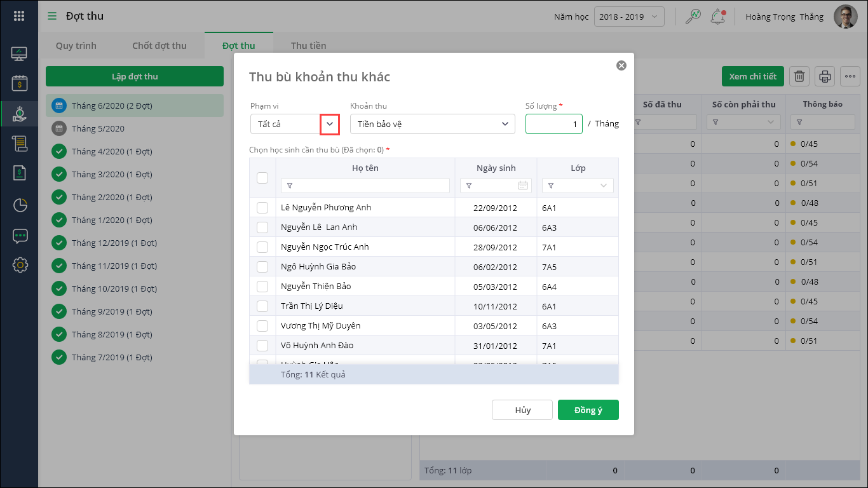Select the Đợt thu tab
Viewport: 868px width, 488px height.
[x=239, y=46]
